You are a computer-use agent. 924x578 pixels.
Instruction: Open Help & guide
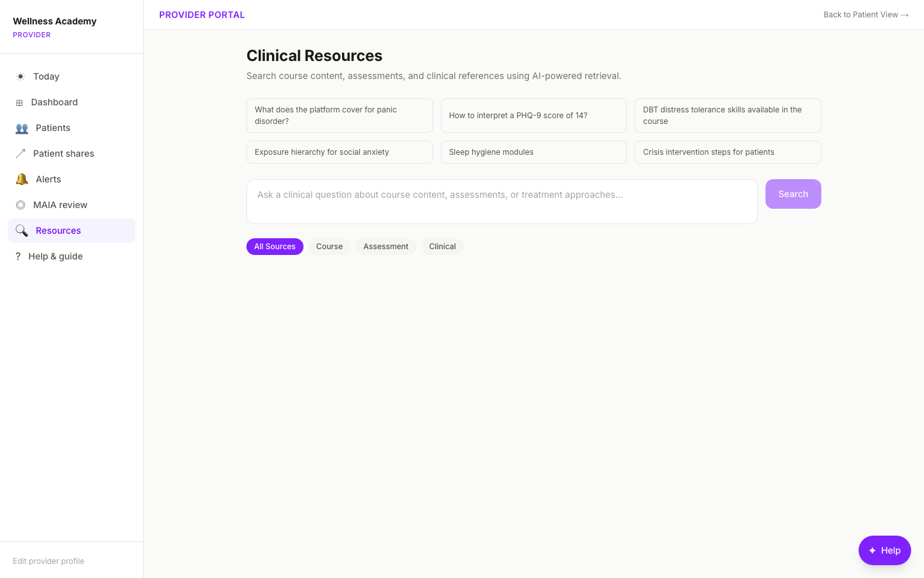point(71,256)
